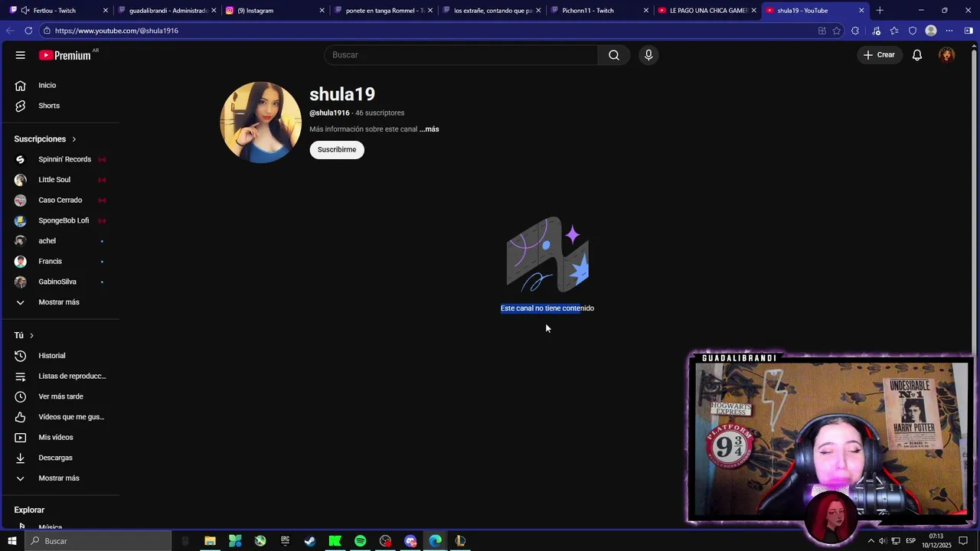Click the search magnifier button

[614, 55]
